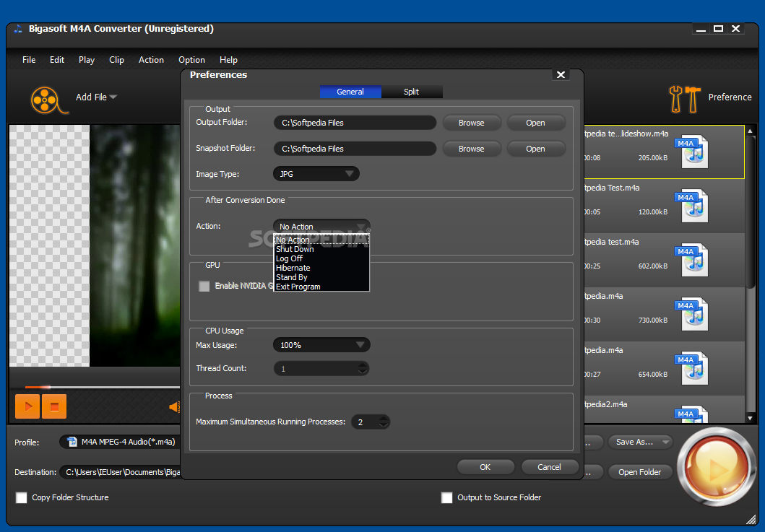Click the Bigasoft app icon in title bar

coord(18,29)
